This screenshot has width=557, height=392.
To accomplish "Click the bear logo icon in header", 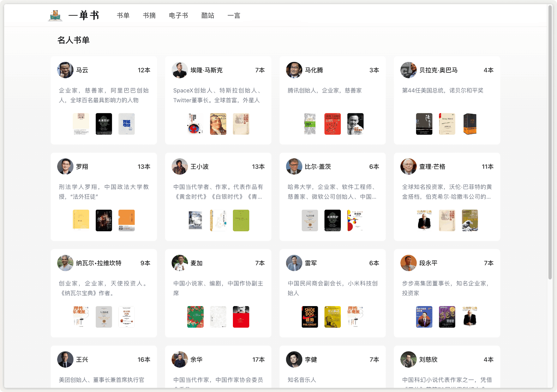I will pyautogui.click(x=55, y=15).
